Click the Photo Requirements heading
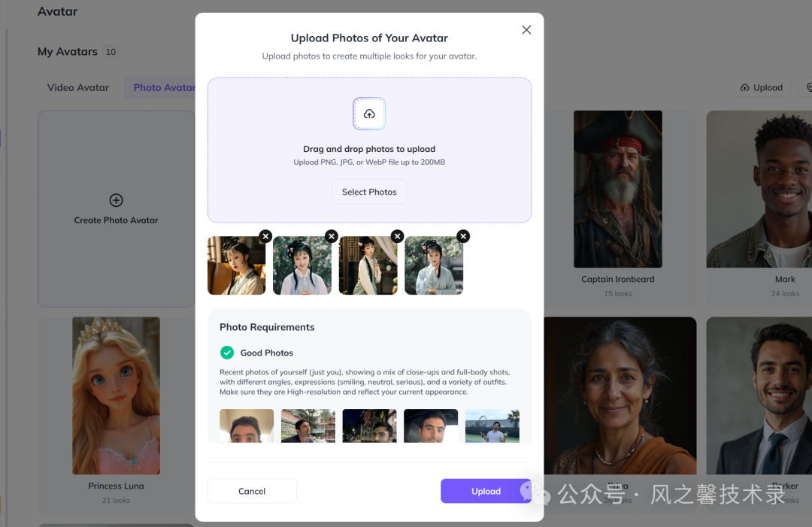Screen dimensions: 812x527 (267, 327)
